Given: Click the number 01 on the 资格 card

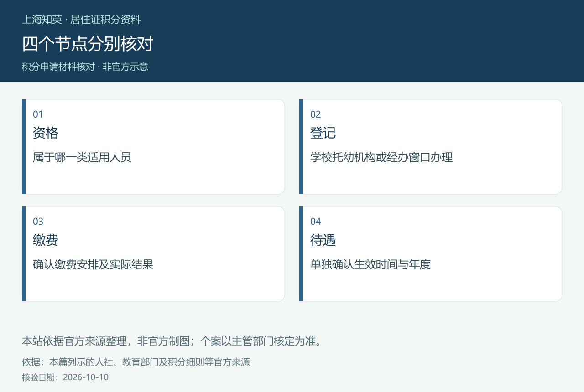Looking at the screenshot, I should [x=38, y=114].
